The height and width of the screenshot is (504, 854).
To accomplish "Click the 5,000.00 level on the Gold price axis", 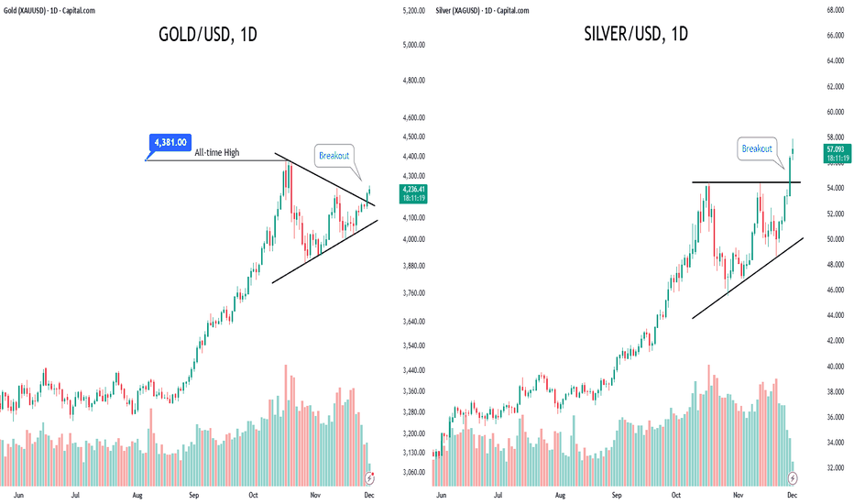I will pos(417,44).
